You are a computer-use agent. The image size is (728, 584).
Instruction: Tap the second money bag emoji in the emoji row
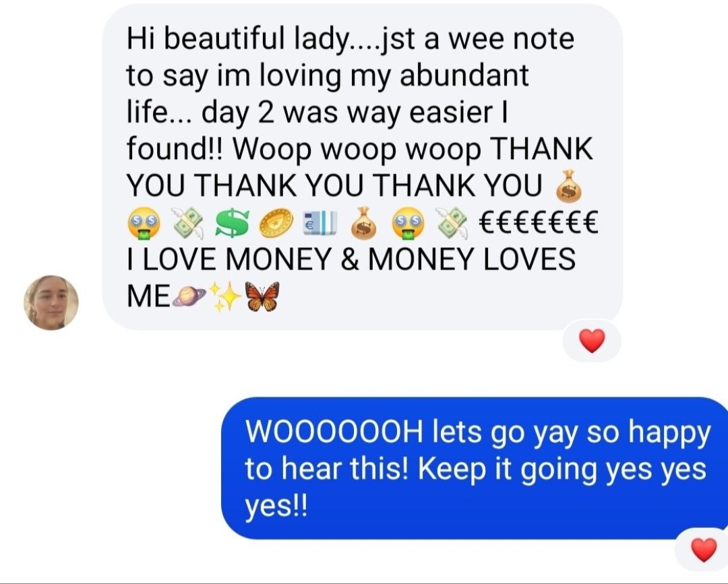click(363, 223)
